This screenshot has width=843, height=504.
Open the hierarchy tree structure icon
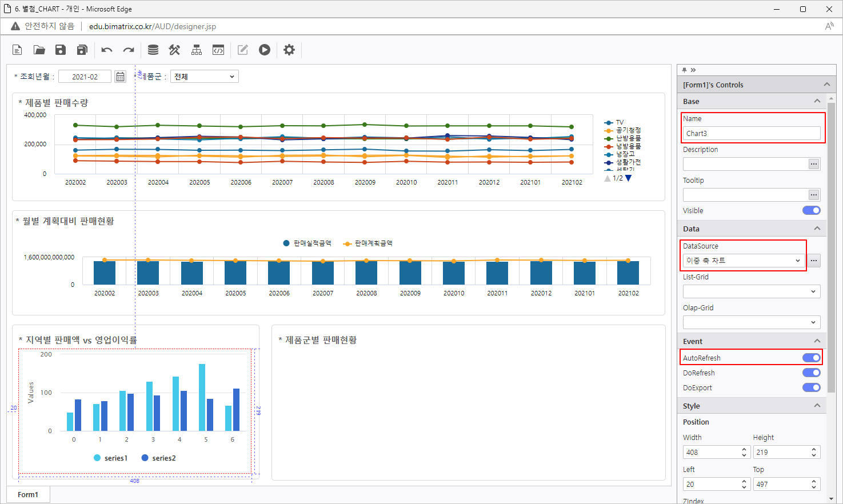pyautogui.click(x=197, y=50)
